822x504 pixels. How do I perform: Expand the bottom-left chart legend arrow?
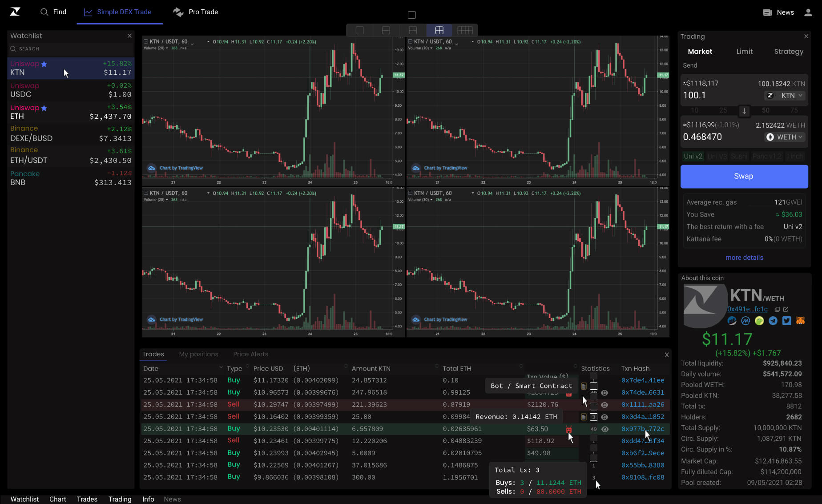(x=208, y=194)
